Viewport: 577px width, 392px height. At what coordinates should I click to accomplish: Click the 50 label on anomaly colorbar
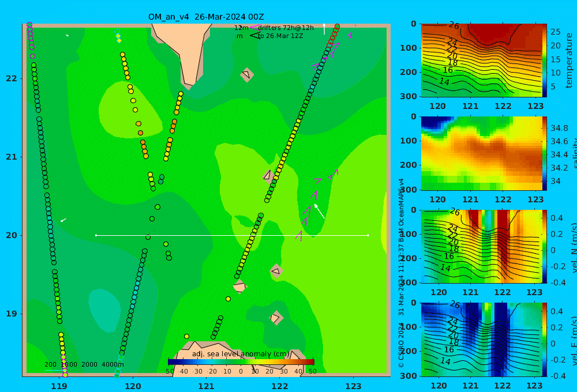[x=312, y=371]
